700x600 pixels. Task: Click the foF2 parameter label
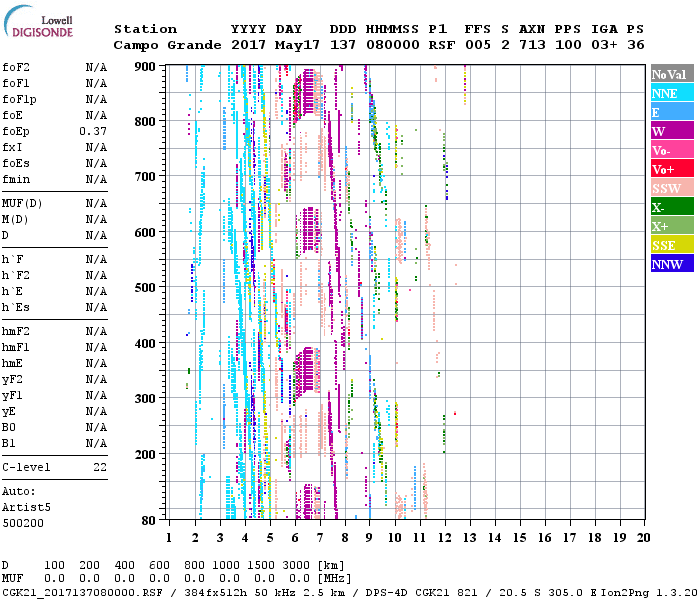[16, 67]
